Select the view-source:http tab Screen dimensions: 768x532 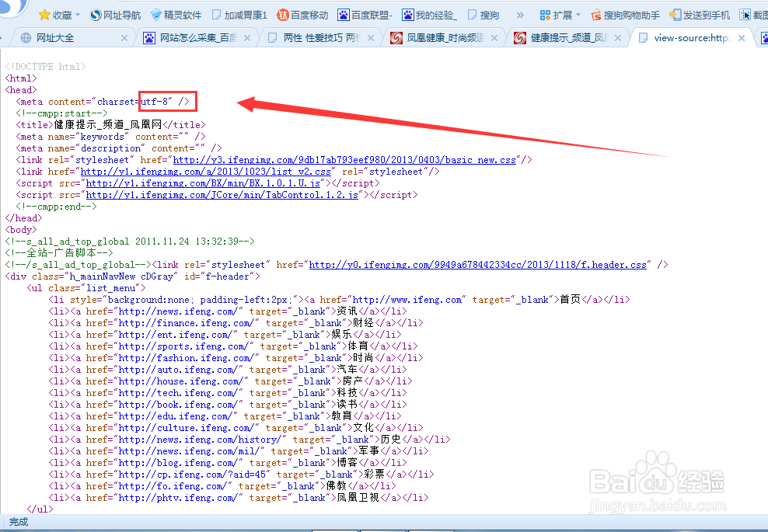click(x=690, y=38)
